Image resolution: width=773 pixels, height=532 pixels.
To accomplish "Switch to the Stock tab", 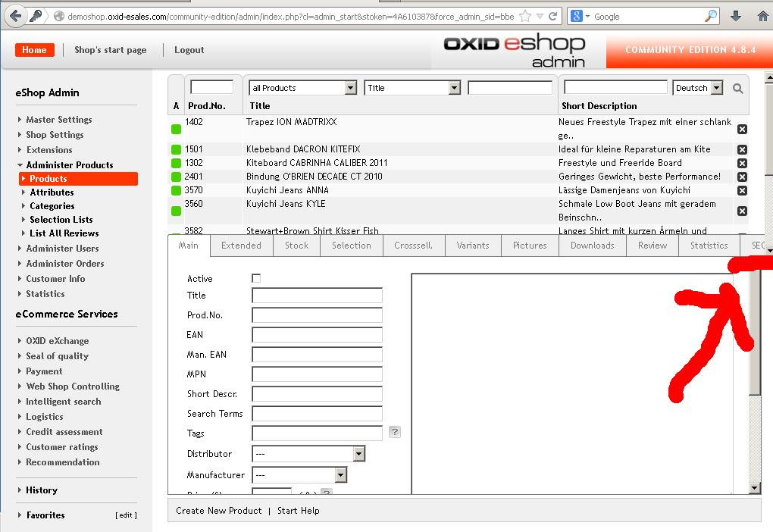I will [296, 246].
